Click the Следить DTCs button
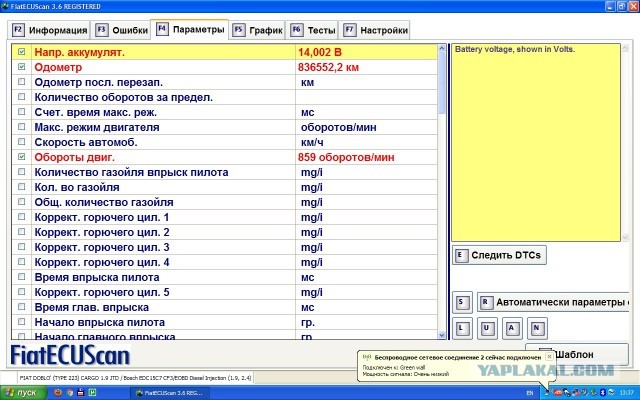Screen dimensions: 640x400 point(499,255)
